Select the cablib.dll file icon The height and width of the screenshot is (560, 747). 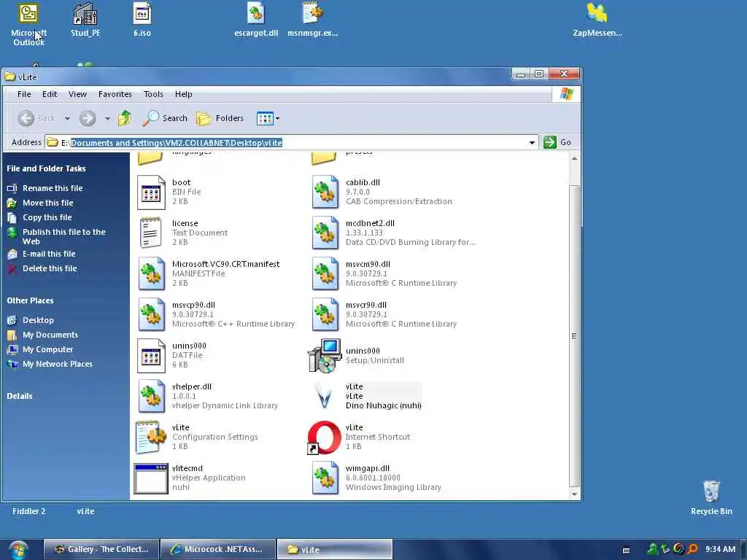pos(325,192)
